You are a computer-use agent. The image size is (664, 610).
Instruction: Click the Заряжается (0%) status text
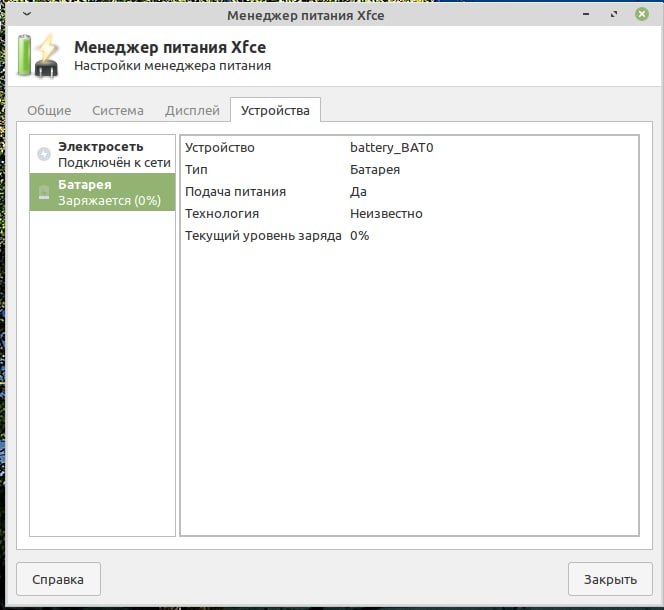click(110, 200)
